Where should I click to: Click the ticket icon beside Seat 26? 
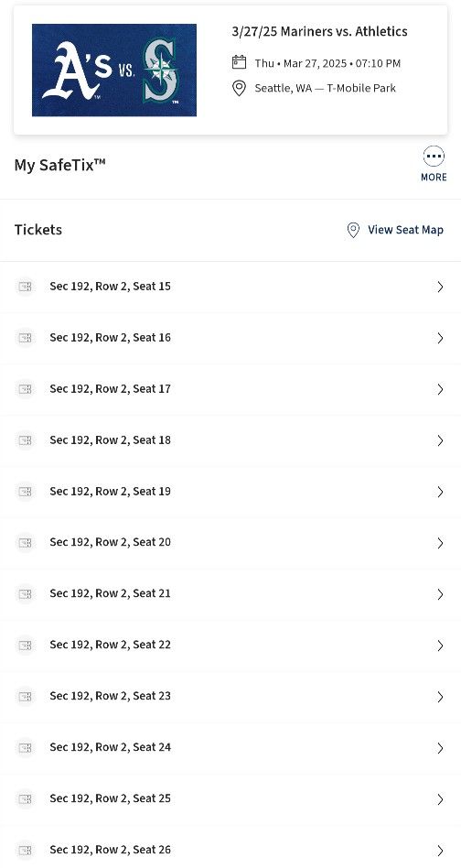point(25,850)
